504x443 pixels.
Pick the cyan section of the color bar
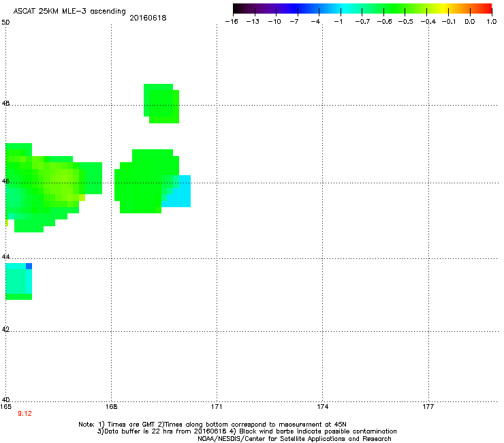click(x=344, y=8)
